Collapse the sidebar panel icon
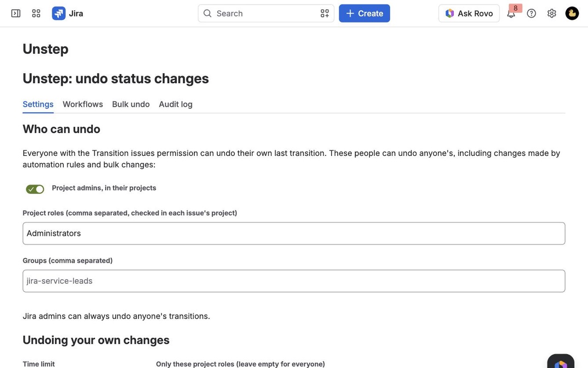 tap(16, 13)
